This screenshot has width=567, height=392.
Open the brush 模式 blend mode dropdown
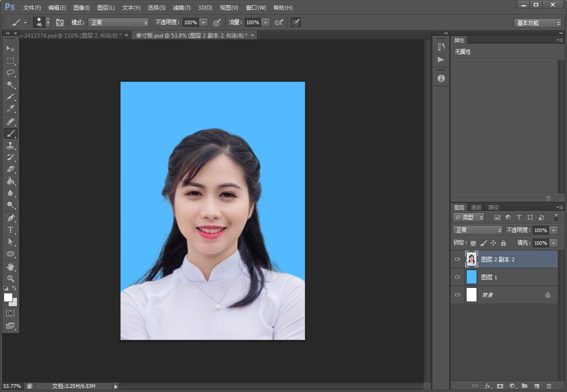118,22
